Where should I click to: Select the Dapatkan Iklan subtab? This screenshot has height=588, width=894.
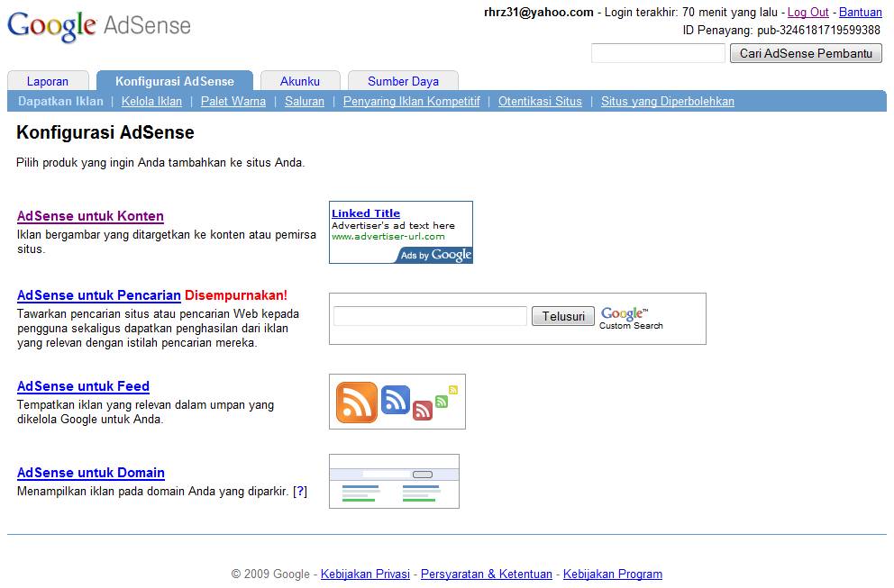tap(60, 102)
